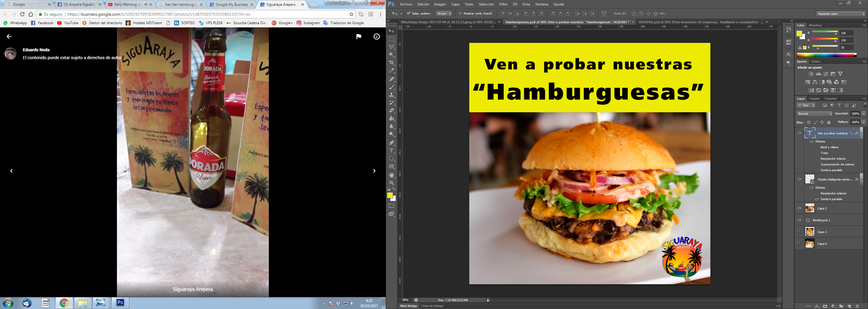Open the Grupo auto-select dropdown
Screen dimensions: 868x309
(x=444, y=14)
